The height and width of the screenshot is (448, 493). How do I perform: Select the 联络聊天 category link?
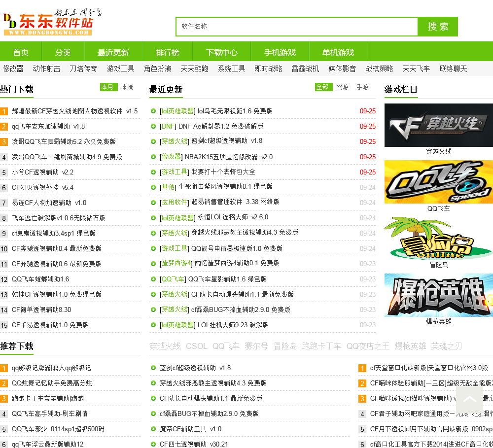pyautogui.click(x=453, y=69)
